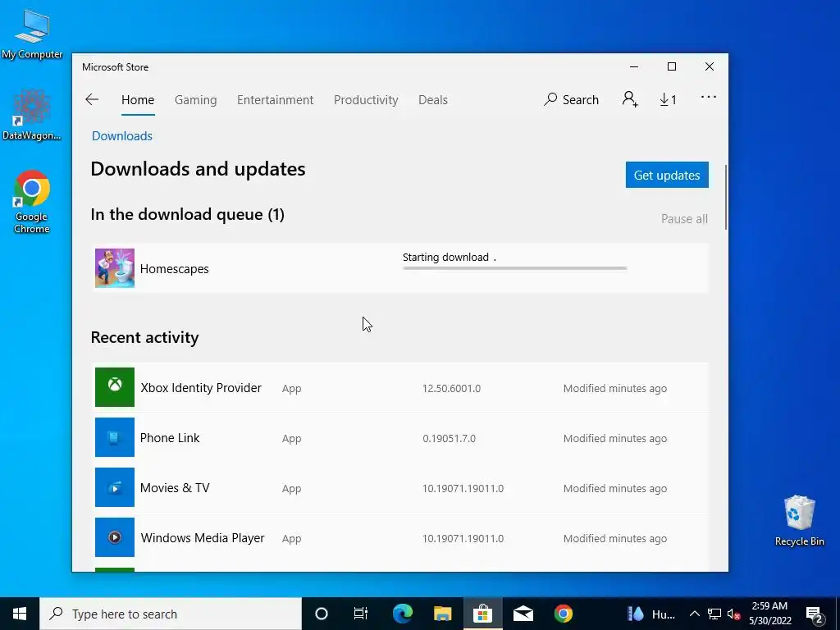
Task: Open My Computer desktop icon
Action: (x=32, y=34)
